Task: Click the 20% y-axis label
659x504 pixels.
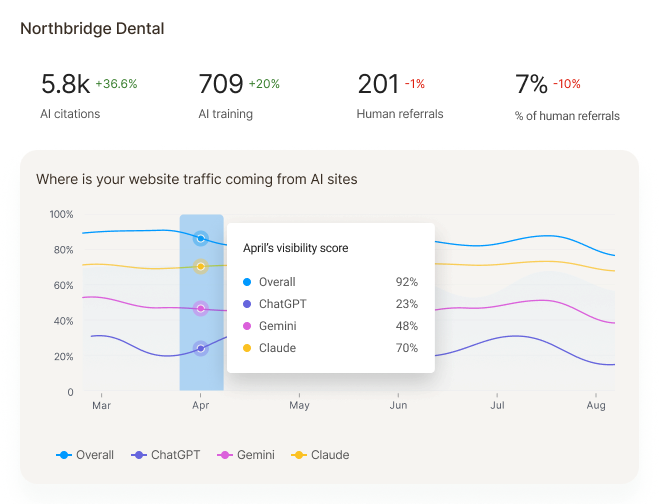Action: pyautogui.click(x=63, y=357)
